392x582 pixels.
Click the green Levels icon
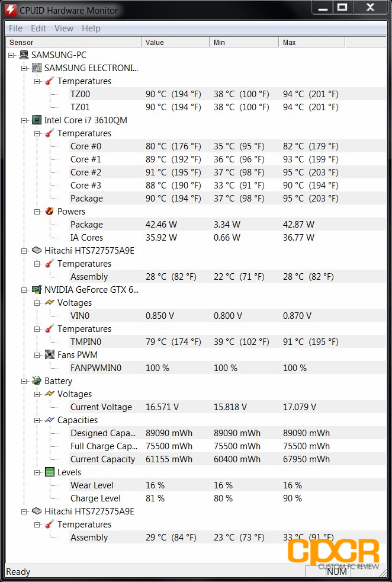50,472
